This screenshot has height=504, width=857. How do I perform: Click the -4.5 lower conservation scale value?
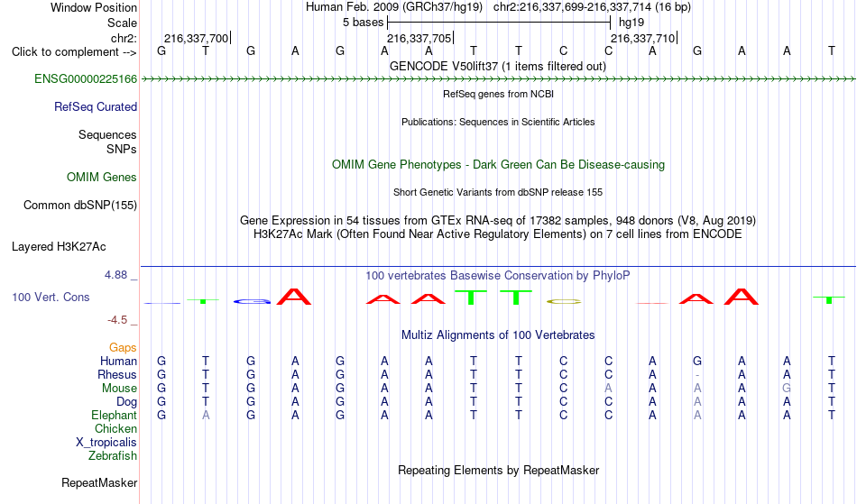tap(117, 319)
